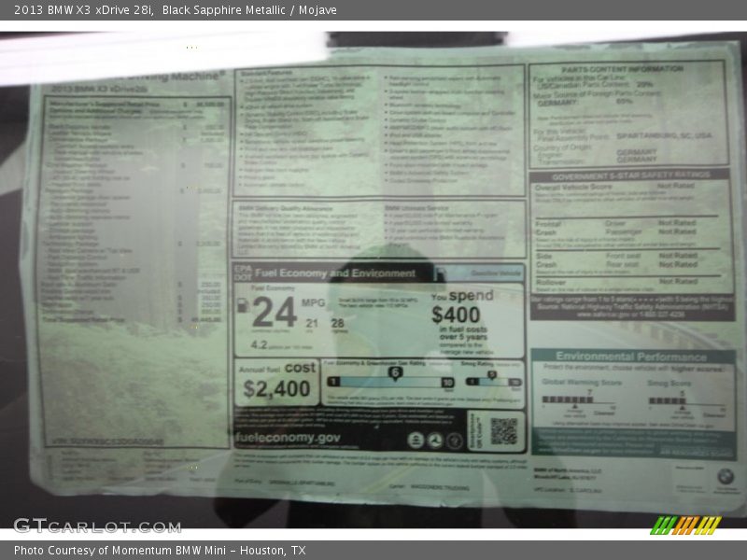Click the '4.2' gallons per 100 miles value
The width and height of the screenshot is (747, 560).
point(259,344)
